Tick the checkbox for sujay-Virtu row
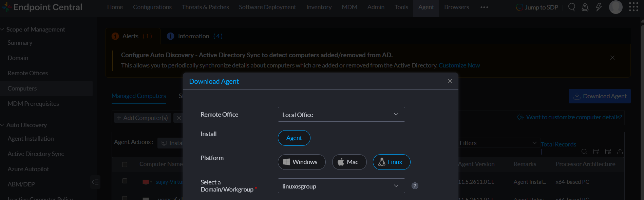This screenshot has width=644, height=200. 125,181
